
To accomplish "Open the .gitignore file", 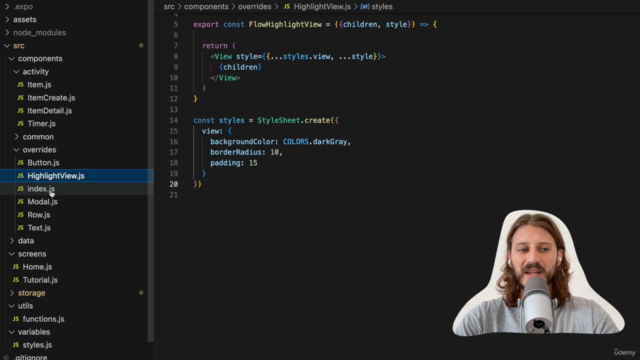I will pyautogui.click(x=30, y=357).
